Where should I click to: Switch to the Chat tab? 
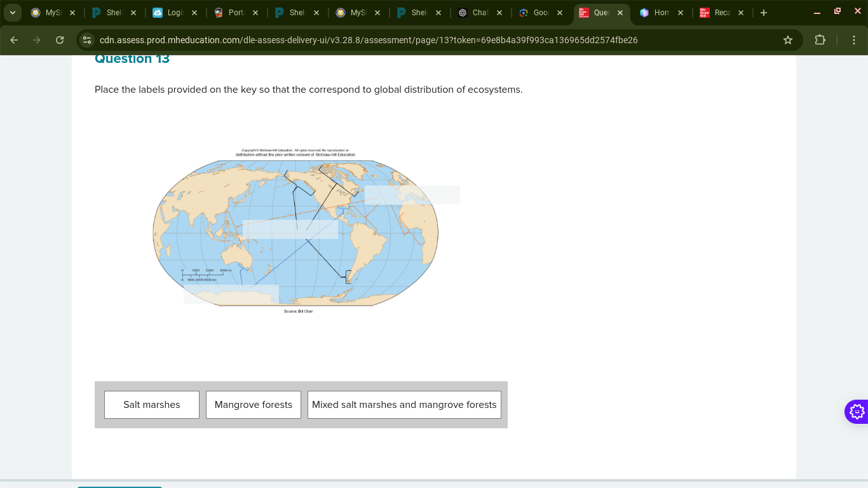click(481, 13)
